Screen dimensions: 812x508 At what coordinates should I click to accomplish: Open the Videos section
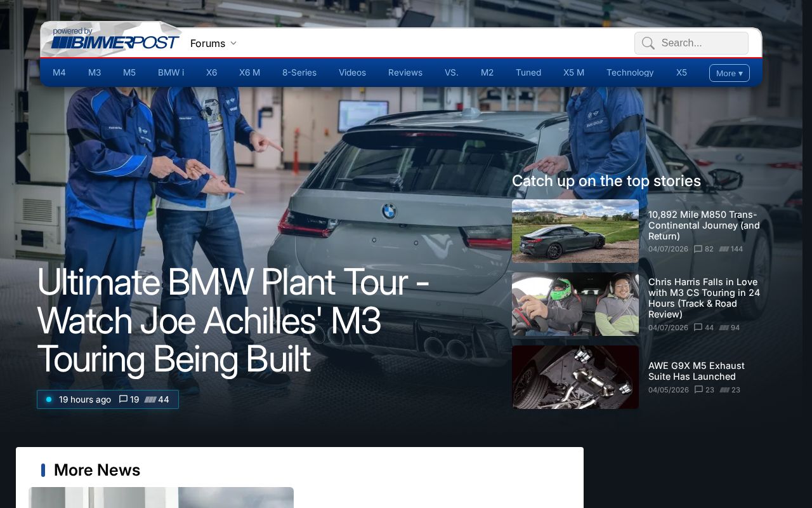pos(352,72)
